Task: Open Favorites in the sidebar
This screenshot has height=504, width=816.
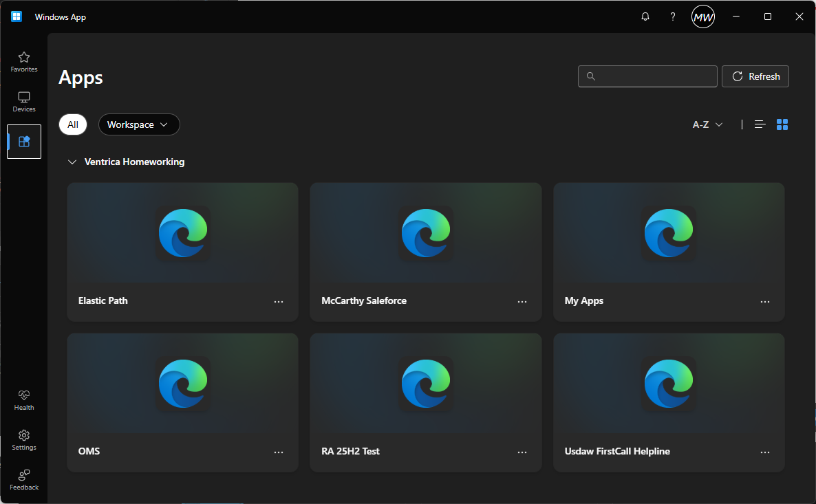Action: [x=24, y=62]
